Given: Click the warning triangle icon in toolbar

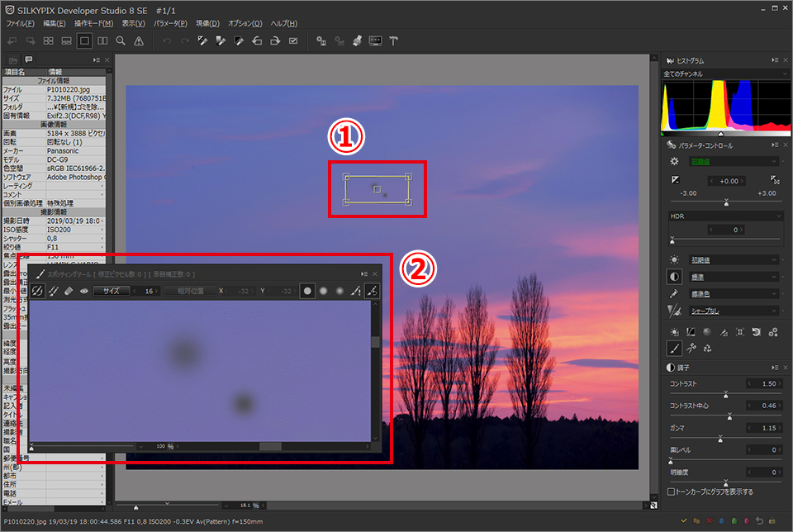Looking at the screenshot, I should point(139,40).
